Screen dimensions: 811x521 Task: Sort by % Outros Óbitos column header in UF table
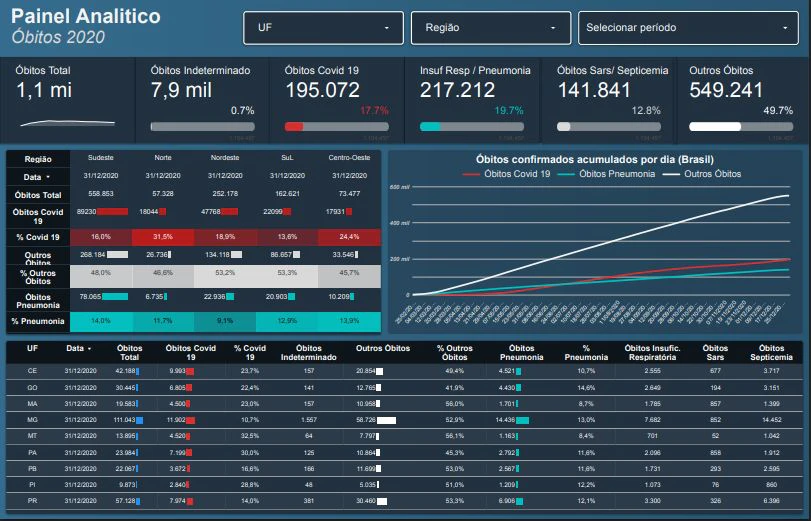[455, 352]
